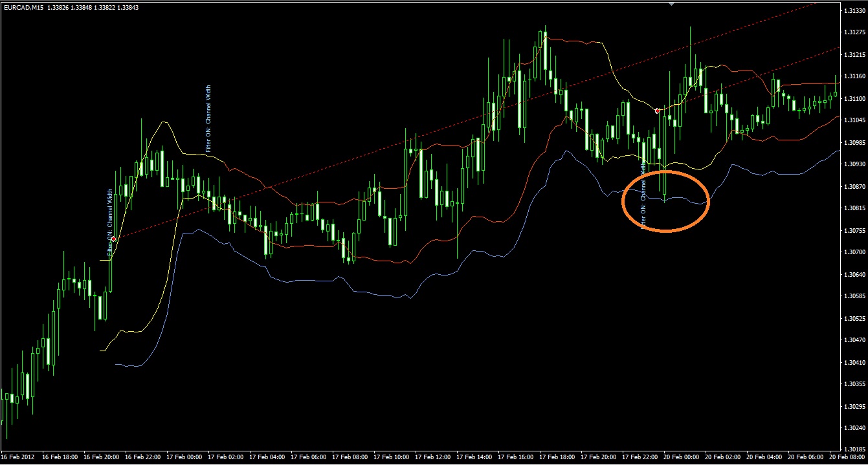Click the 20 Feb 04:00 time label
The height and width of the screenshot is (465, 868).
tap(764, 457)
